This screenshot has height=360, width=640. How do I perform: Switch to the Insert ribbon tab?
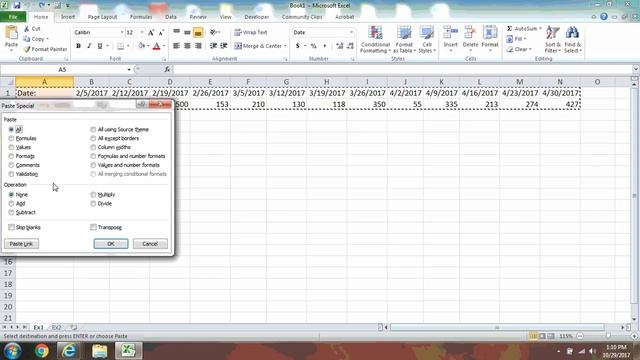pos(68,17)
